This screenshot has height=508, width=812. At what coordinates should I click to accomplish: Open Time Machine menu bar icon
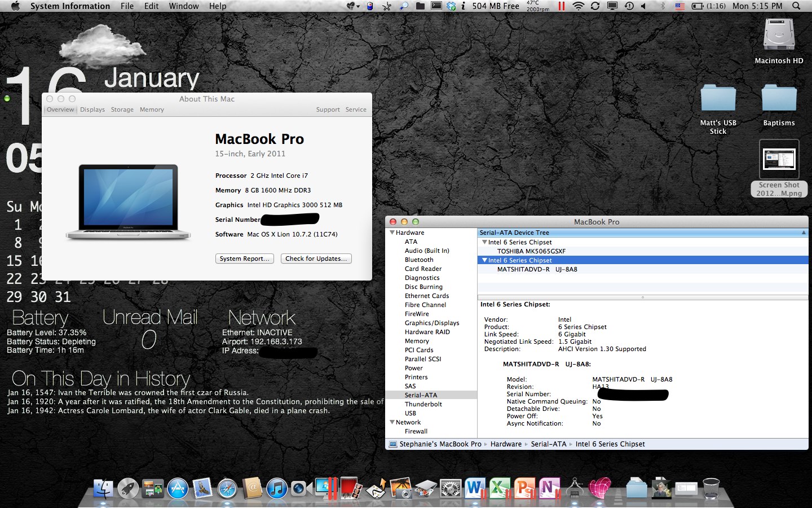click(629, 6)
